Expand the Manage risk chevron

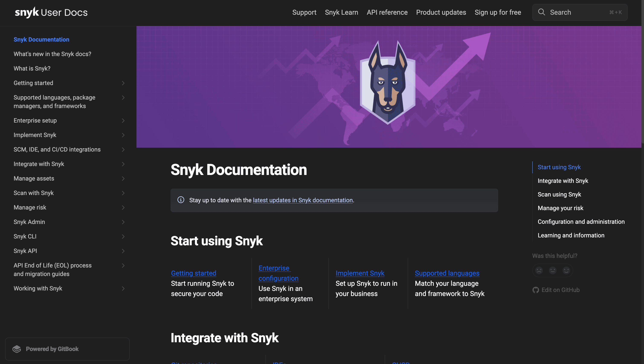[123, 208]
